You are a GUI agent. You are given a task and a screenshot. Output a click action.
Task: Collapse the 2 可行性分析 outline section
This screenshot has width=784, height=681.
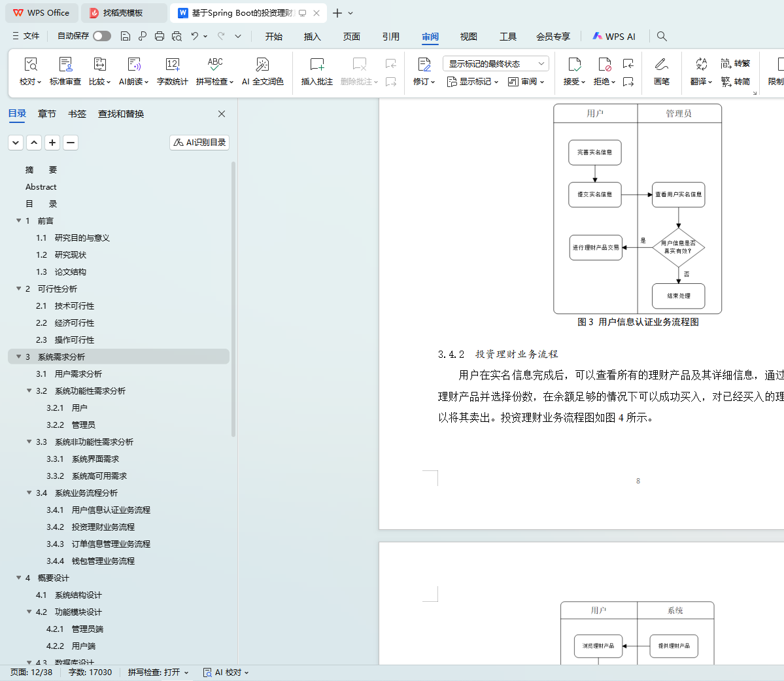19,288
